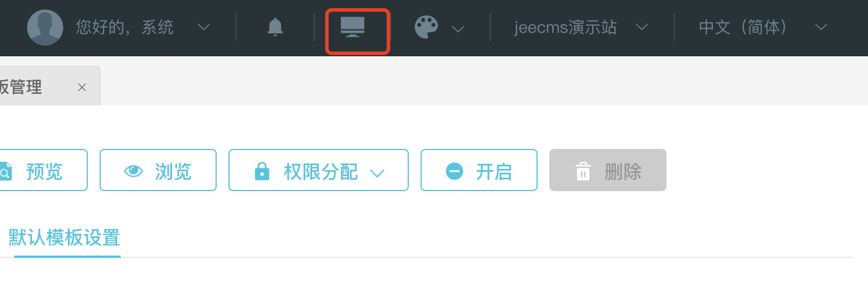
Task: Click the color palette theme icon
Action: 426,27
